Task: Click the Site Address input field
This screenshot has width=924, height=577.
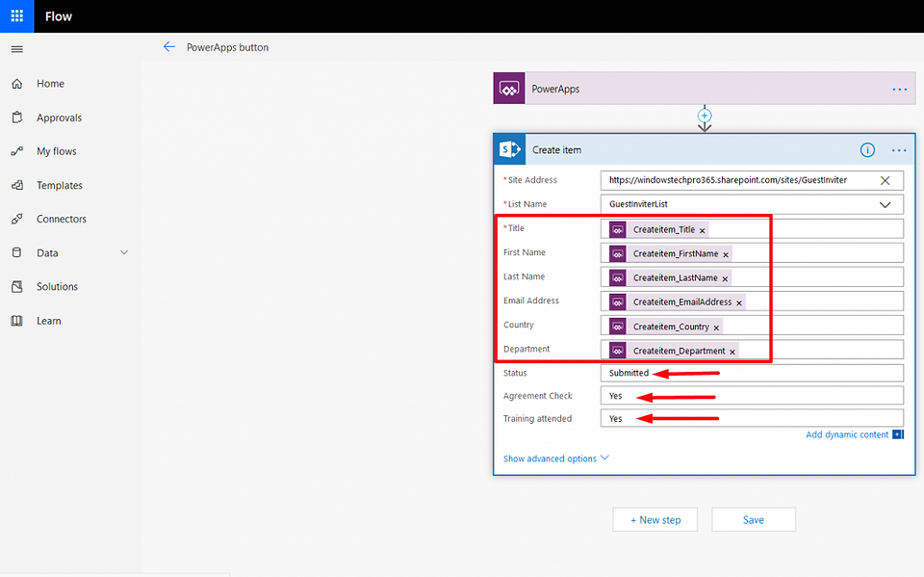Action: click(752, 180)
